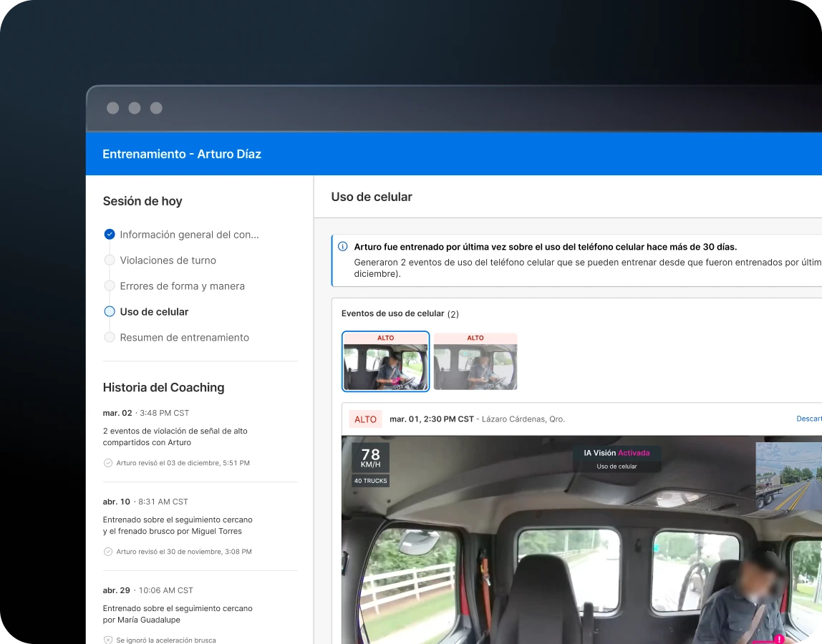Image resolution: width=822 pixels, height=644 pixels.
Task: Open the 'Uso de celular' session step
Action: pyautogui.click(x=154, y=312)
